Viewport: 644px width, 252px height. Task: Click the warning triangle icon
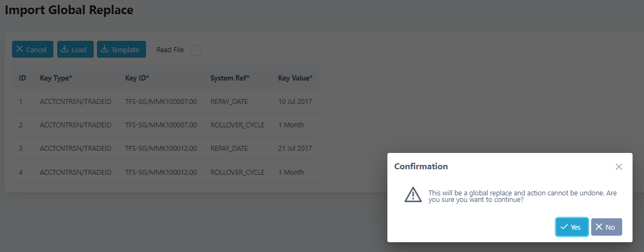413,194
